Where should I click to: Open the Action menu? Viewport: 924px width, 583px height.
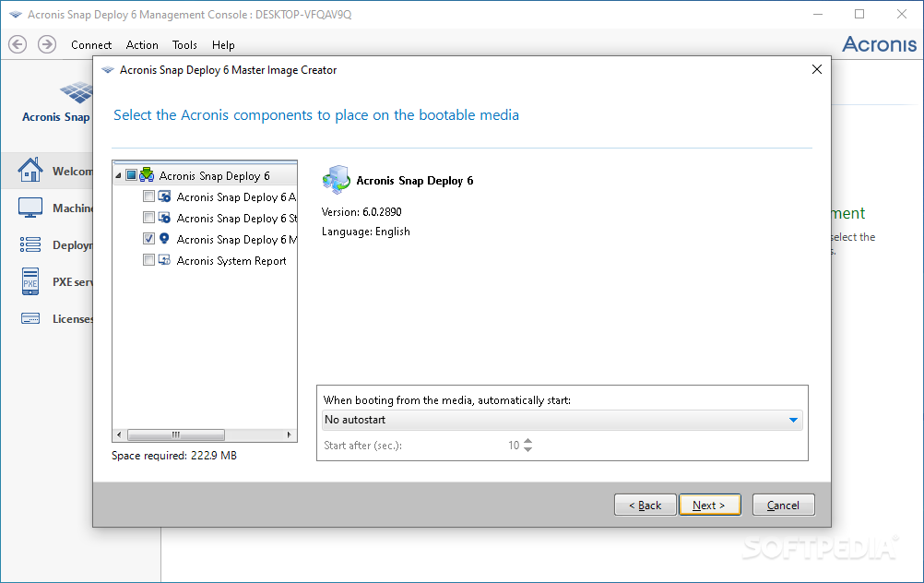click(x=142, y=45)
